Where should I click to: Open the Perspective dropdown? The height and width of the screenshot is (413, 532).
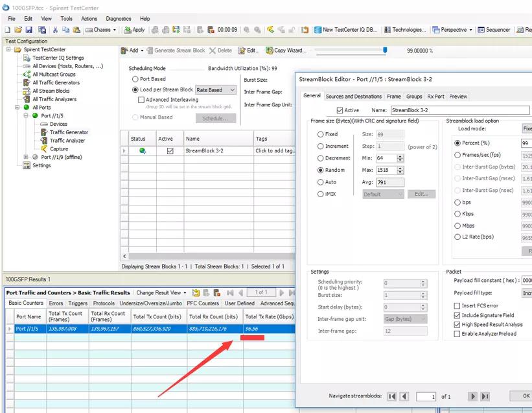tap(452, 30)
